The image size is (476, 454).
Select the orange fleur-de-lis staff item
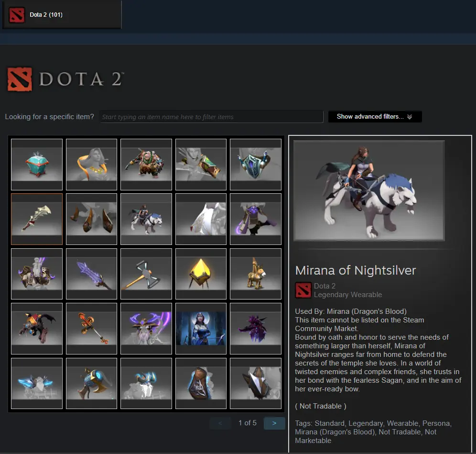tap(91, 329)
